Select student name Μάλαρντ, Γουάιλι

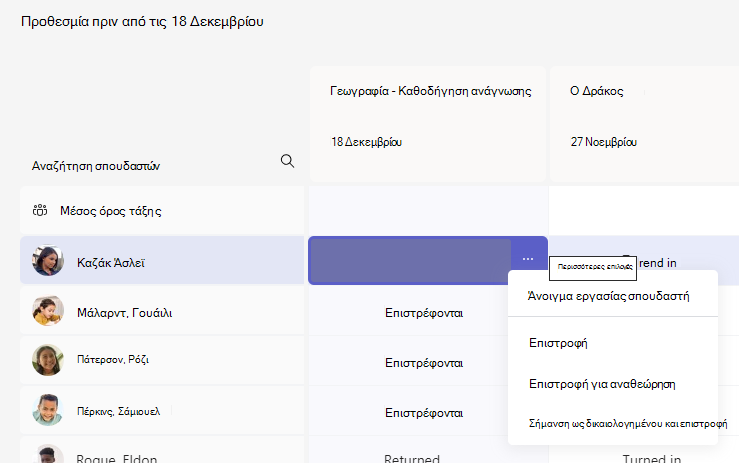click(x=124, y=313)
